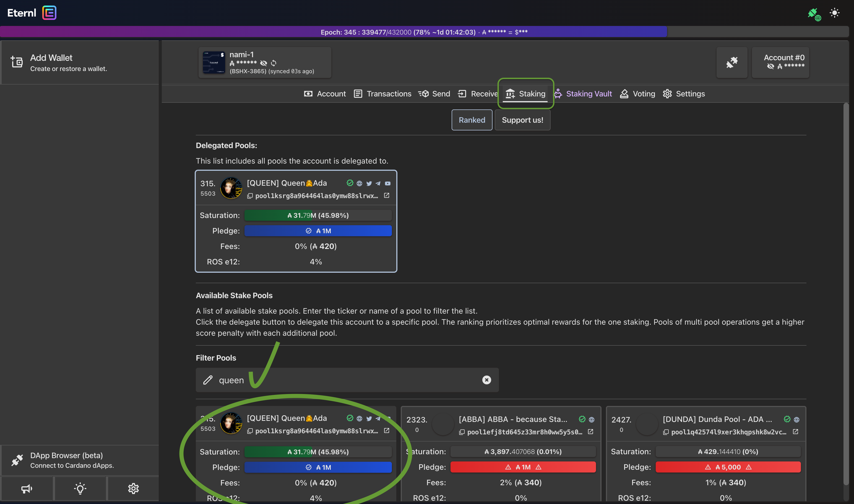The image size is (854, 504).
Task: Open the delegated QUEEN pool's website globe icon
Action: [x=359, y=183]
